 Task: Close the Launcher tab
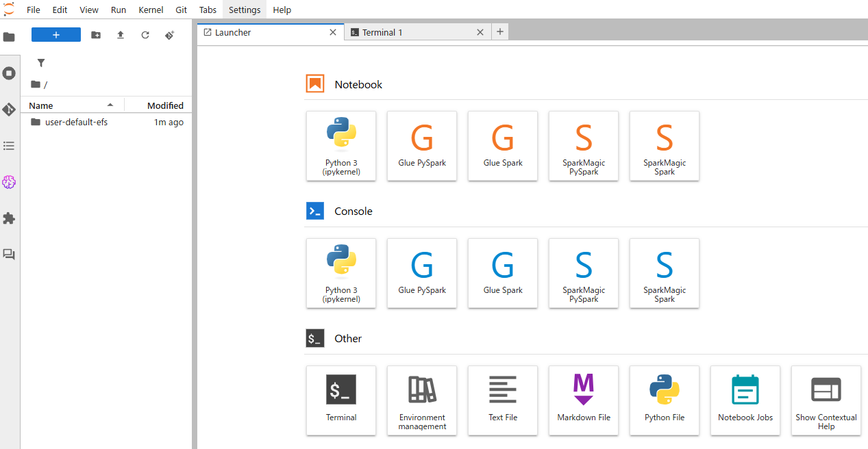(333, 32)
